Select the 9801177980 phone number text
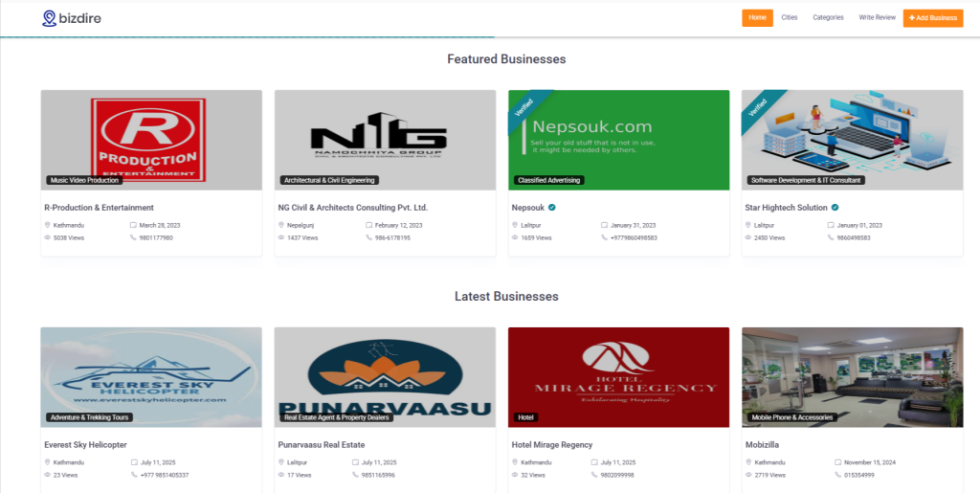 (x=156, y=238)
